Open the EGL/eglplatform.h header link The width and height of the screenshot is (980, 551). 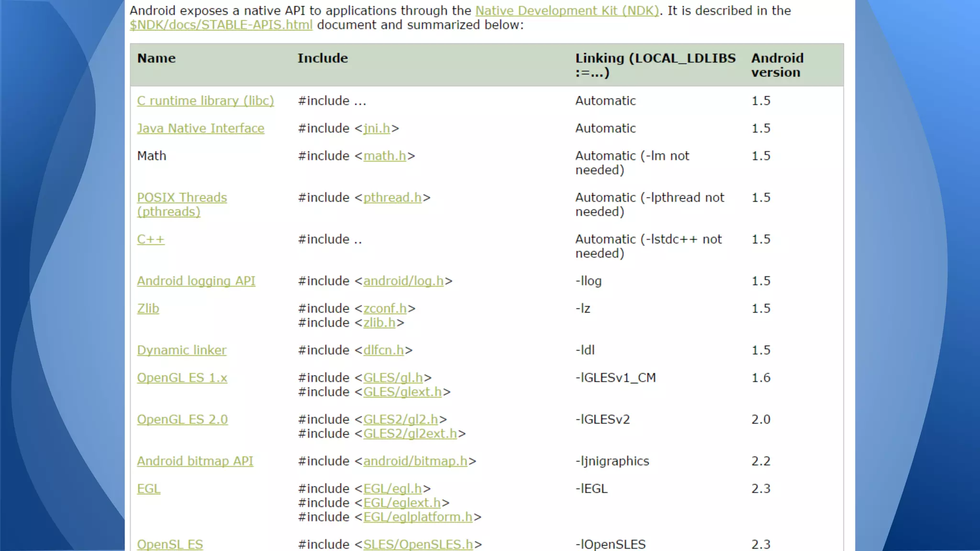pyautogui.click(x=418, y=518)
